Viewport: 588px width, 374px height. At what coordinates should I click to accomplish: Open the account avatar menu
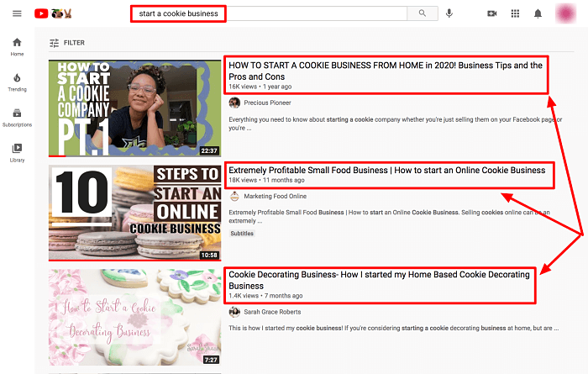pos(565,13)
